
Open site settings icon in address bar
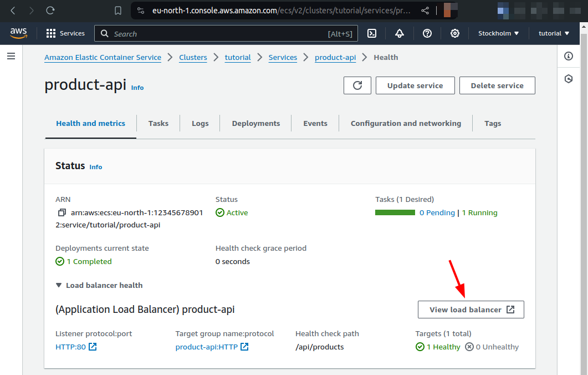tap(141, 11)
